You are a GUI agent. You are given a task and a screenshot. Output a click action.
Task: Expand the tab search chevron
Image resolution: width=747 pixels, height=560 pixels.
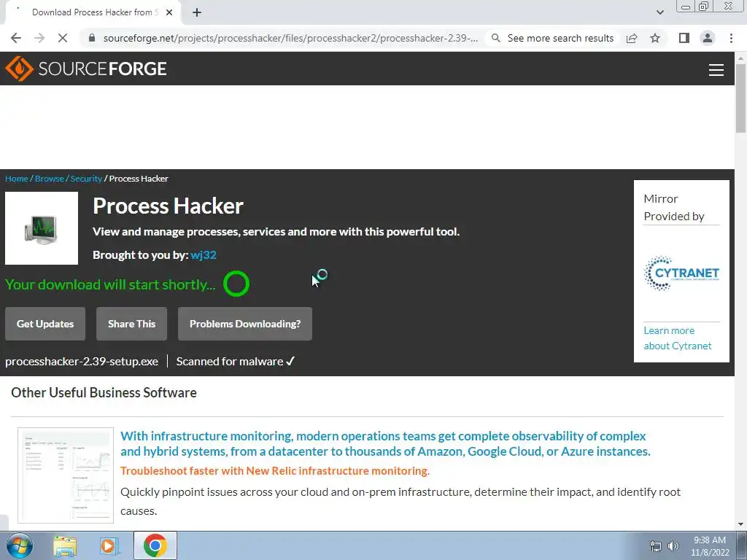[659, 12]
